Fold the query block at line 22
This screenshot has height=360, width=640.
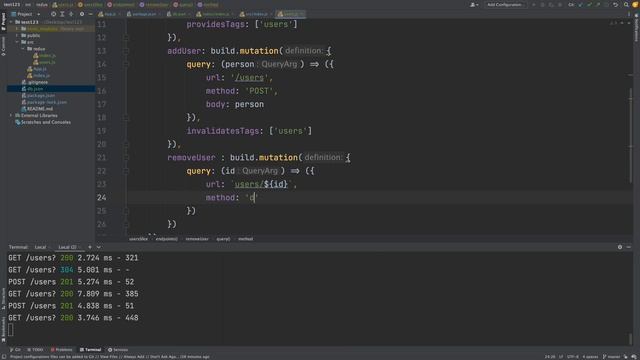126,171
